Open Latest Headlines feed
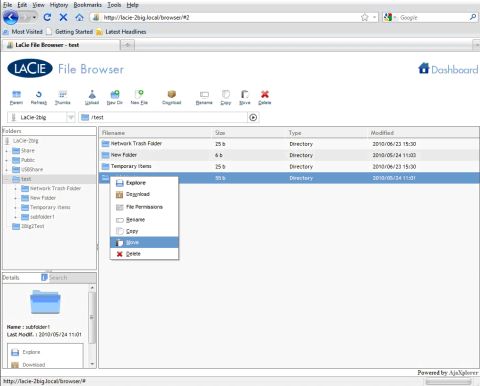 (121, 32)
